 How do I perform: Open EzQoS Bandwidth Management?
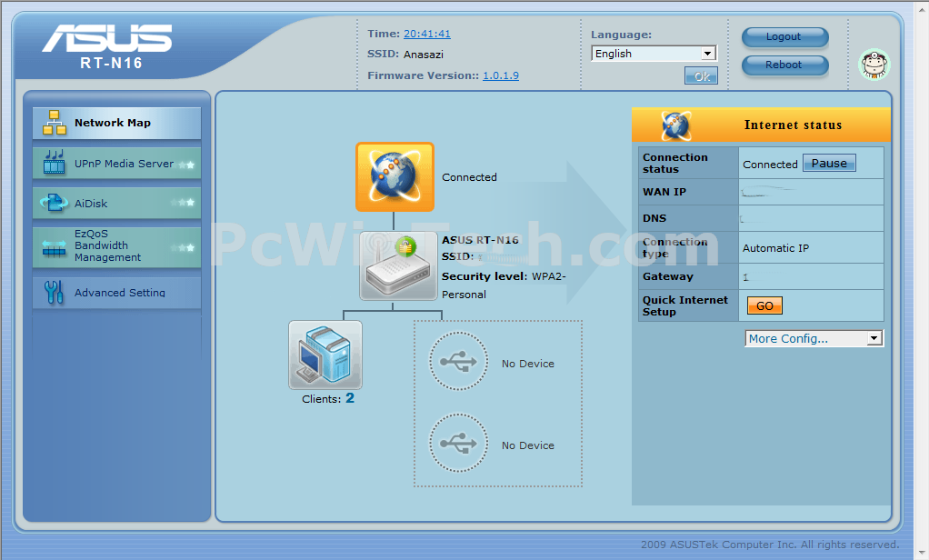pos(116,246)
